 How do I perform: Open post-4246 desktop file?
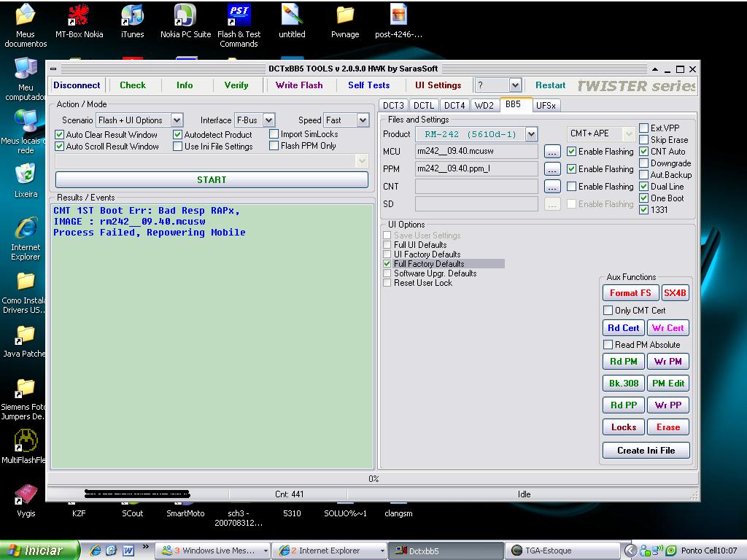(x=398, y=21)
